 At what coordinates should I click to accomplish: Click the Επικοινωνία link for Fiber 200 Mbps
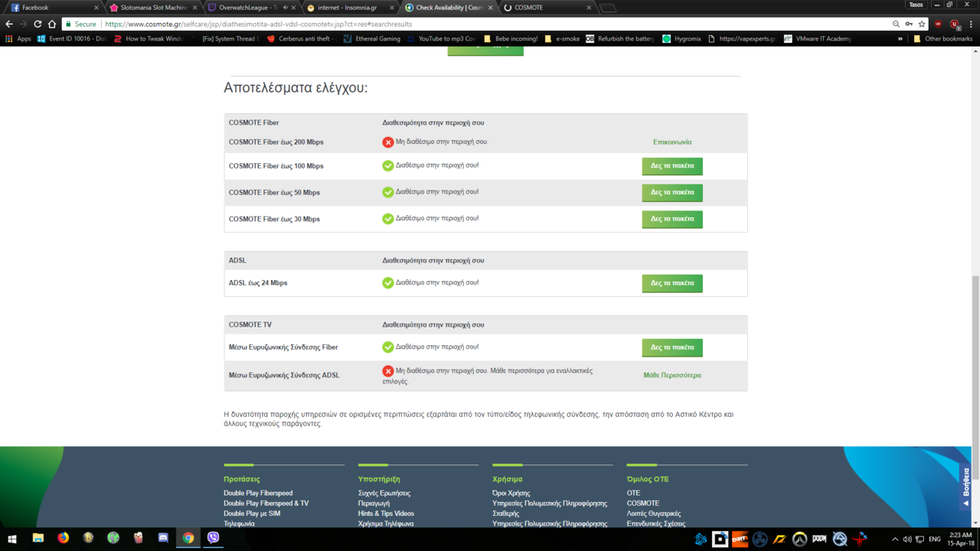672,142
